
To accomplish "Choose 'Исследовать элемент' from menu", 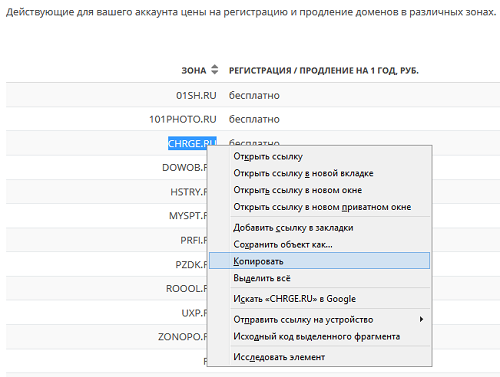I will [x=319, y=357].
